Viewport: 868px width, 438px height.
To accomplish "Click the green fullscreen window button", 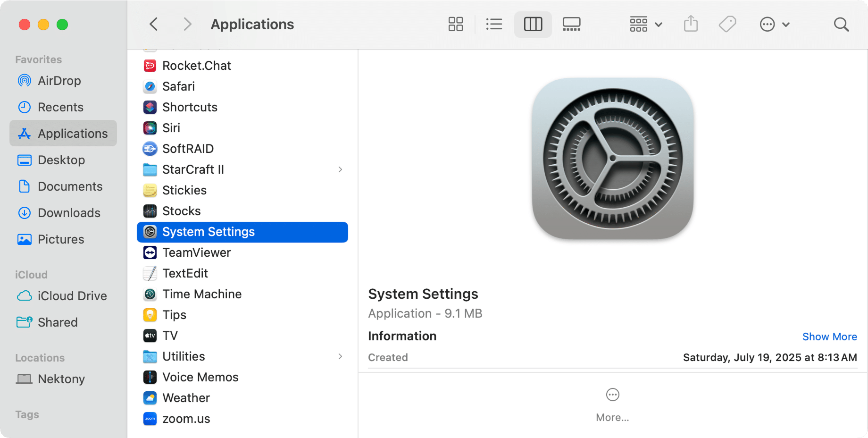I will click(62, 25).
